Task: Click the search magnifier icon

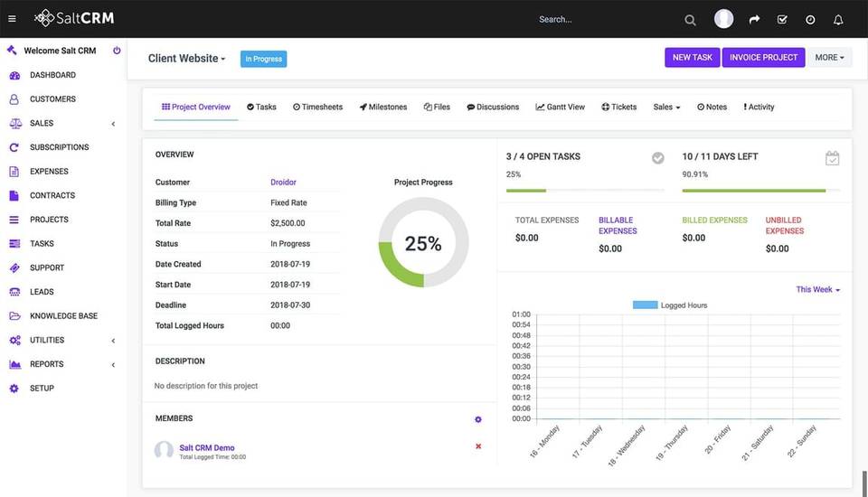Action: point(690,20)
